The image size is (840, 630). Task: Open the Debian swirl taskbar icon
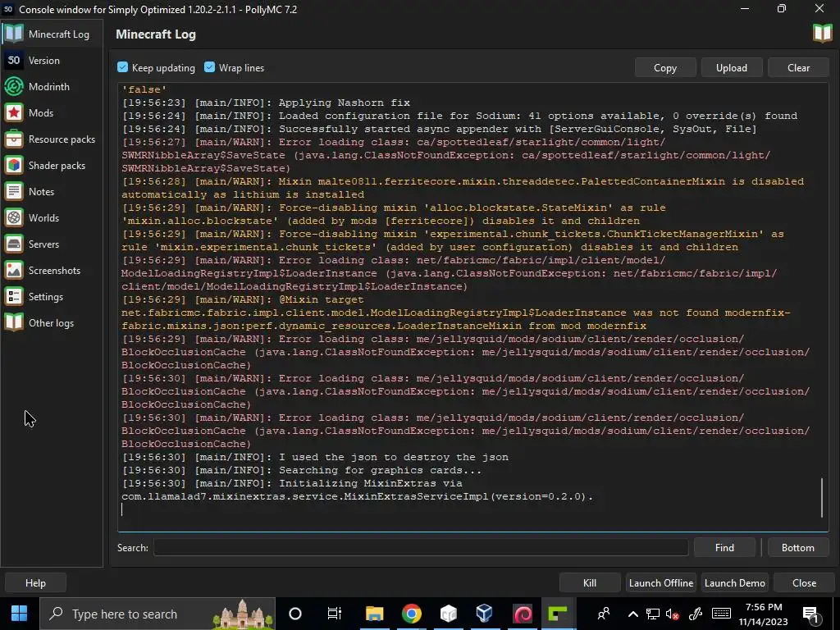point(521,614)
